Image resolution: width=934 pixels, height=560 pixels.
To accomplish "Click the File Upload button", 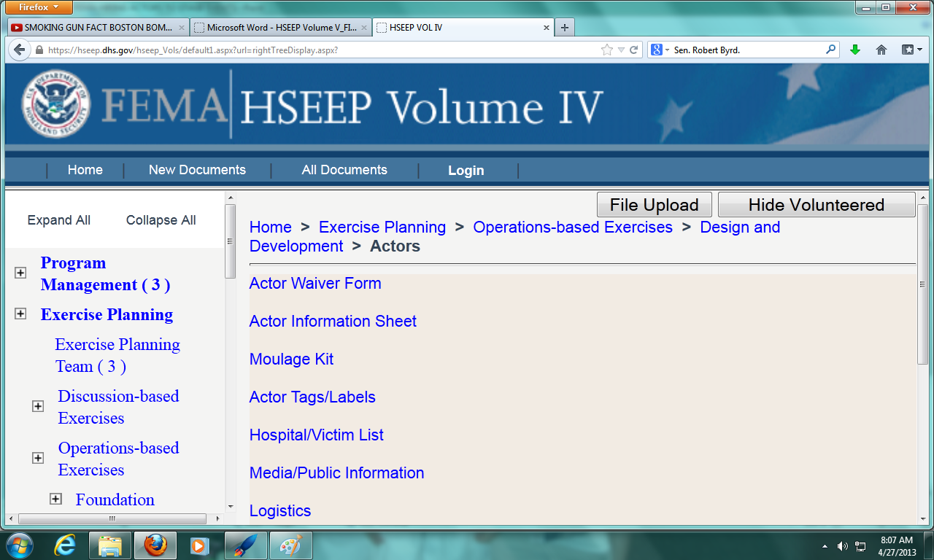I will (655, 205).
